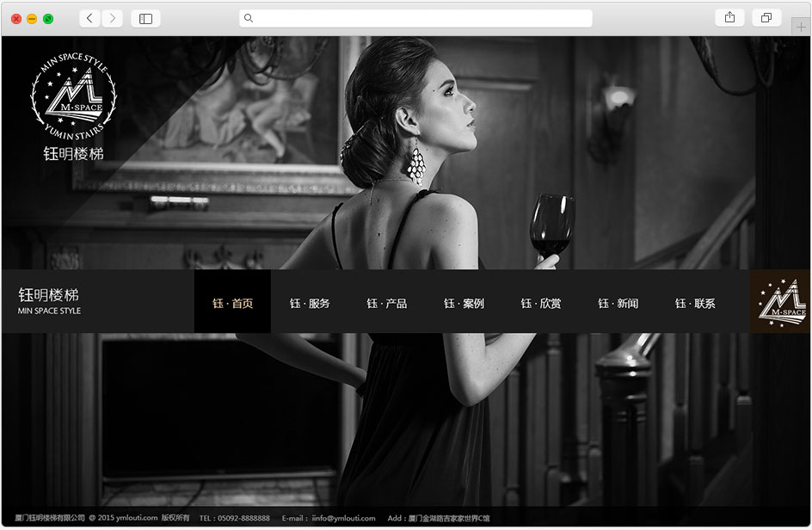Click the iinfo@ymlouti.com email link
The image size is (812, 530).
[343, 518]
